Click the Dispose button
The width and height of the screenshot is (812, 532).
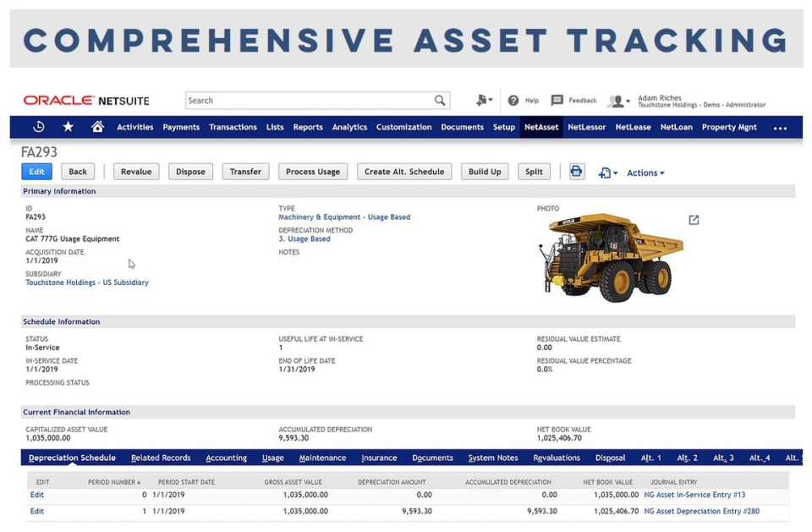[x=190, y=172]
